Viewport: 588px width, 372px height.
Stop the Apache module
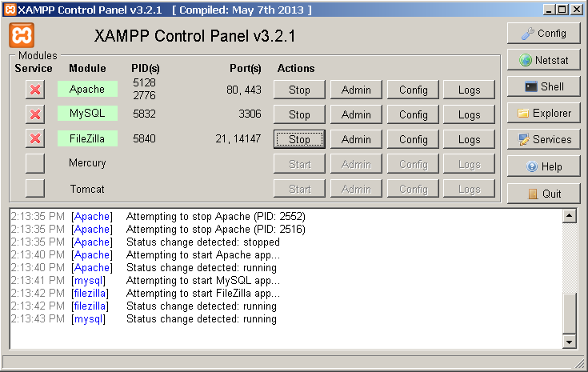(299, 90)
